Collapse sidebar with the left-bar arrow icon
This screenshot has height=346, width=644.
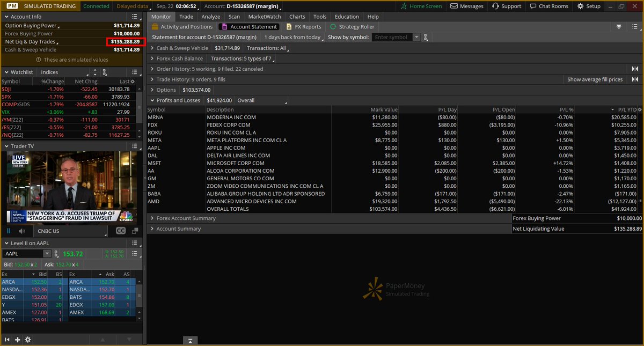pyautogui.click(x=8, y=340)
